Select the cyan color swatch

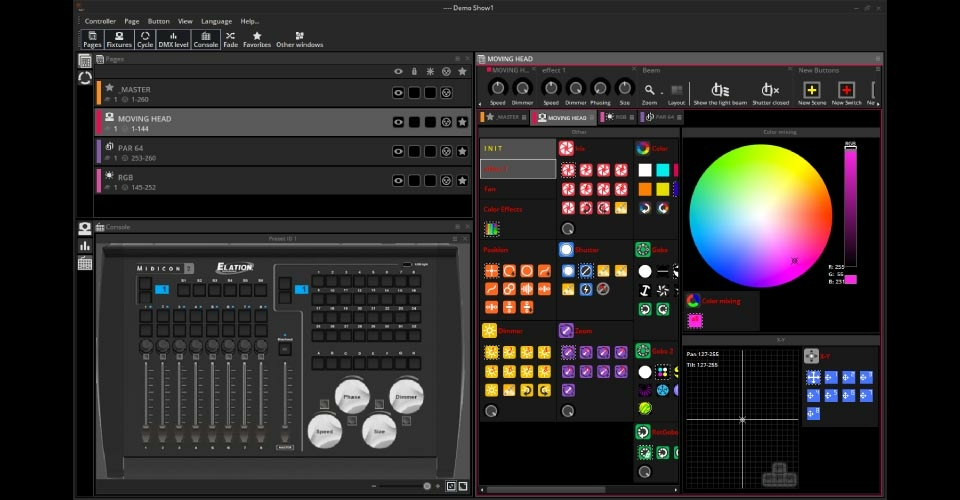[x=662, y=170]
